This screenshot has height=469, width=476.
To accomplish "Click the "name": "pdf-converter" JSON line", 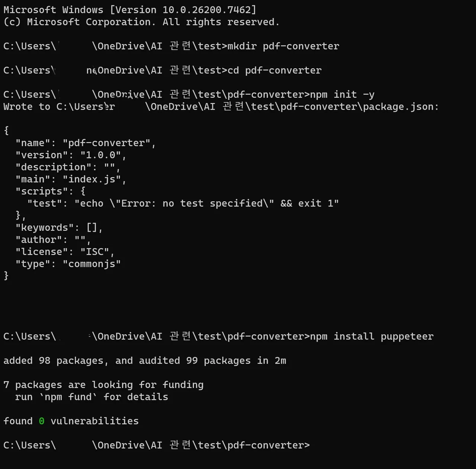I will [x=85, y=143].
